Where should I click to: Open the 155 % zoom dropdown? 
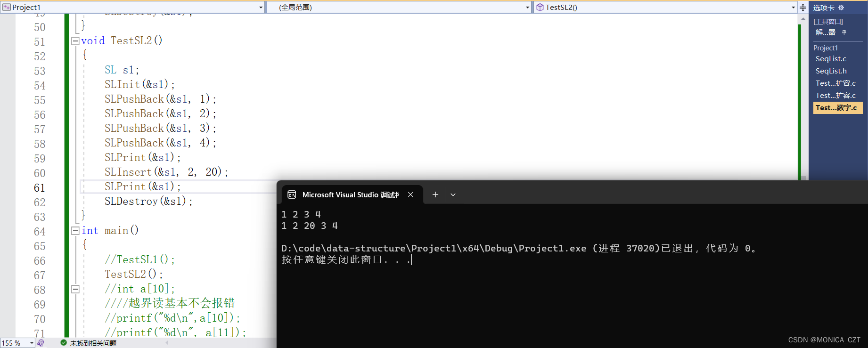pos(32,343)
